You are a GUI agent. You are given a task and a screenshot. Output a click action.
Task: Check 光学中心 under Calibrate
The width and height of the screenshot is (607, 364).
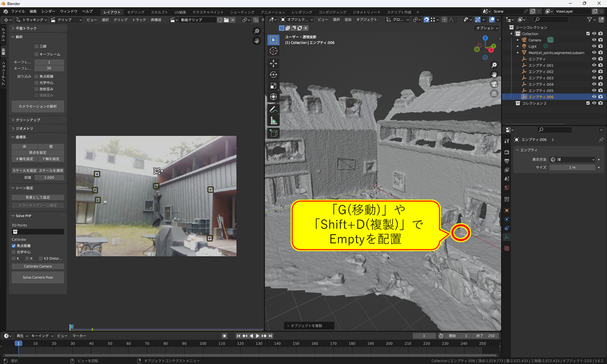tap(14, 252)
